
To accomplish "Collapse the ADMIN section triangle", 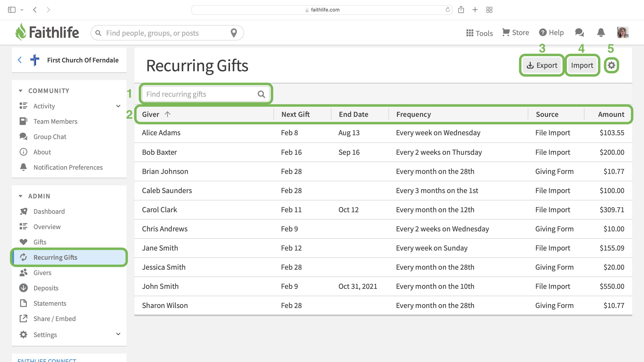I will 21,196.
